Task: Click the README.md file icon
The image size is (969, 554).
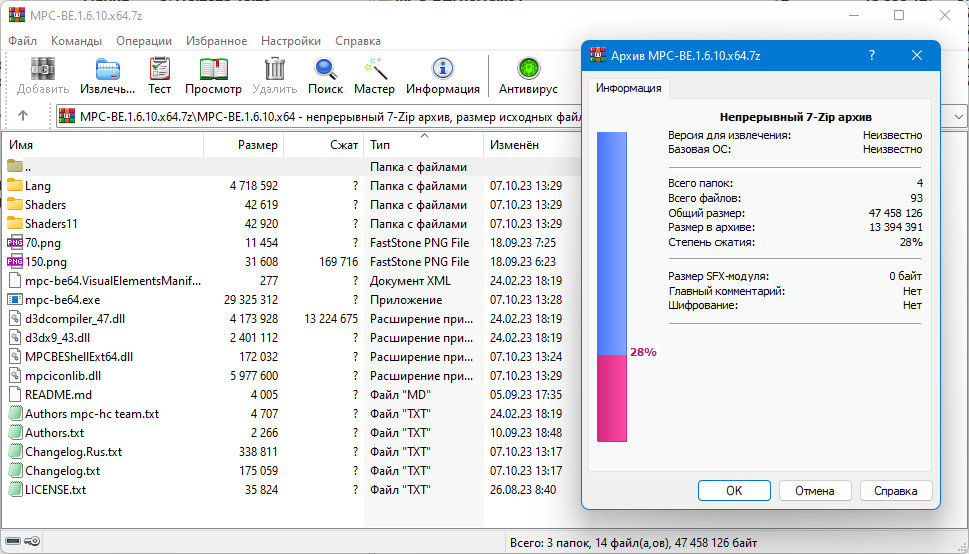Action: point(15,394)
